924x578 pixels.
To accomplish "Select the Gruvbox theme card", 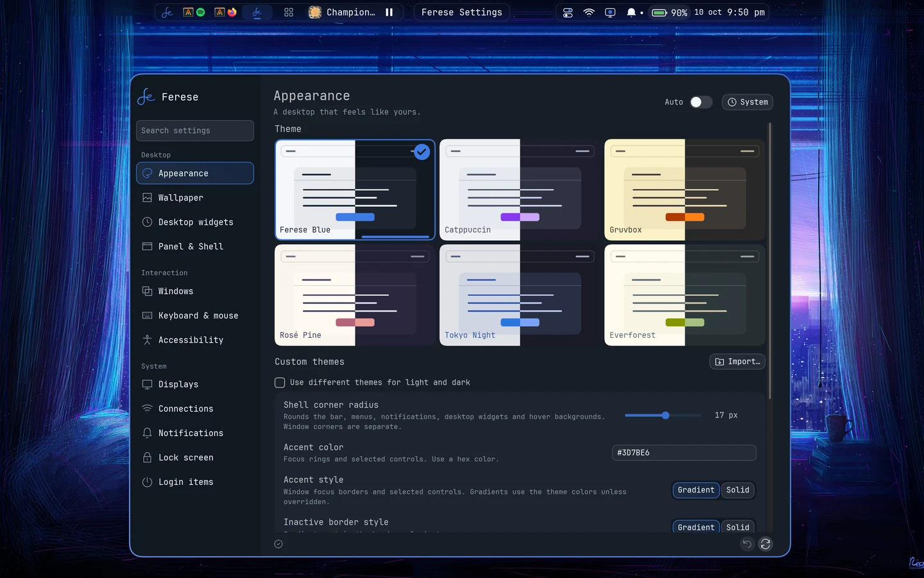I will click(685, 190).
